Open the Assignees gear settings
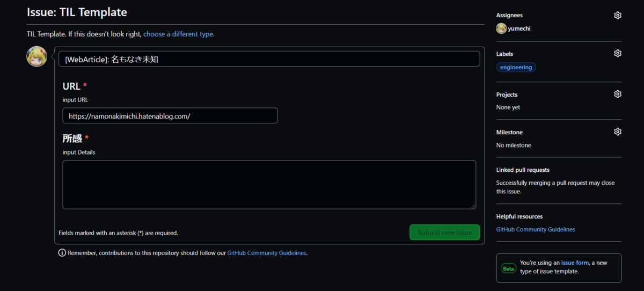Screen dimensions: 644x291 pos(617,15)
